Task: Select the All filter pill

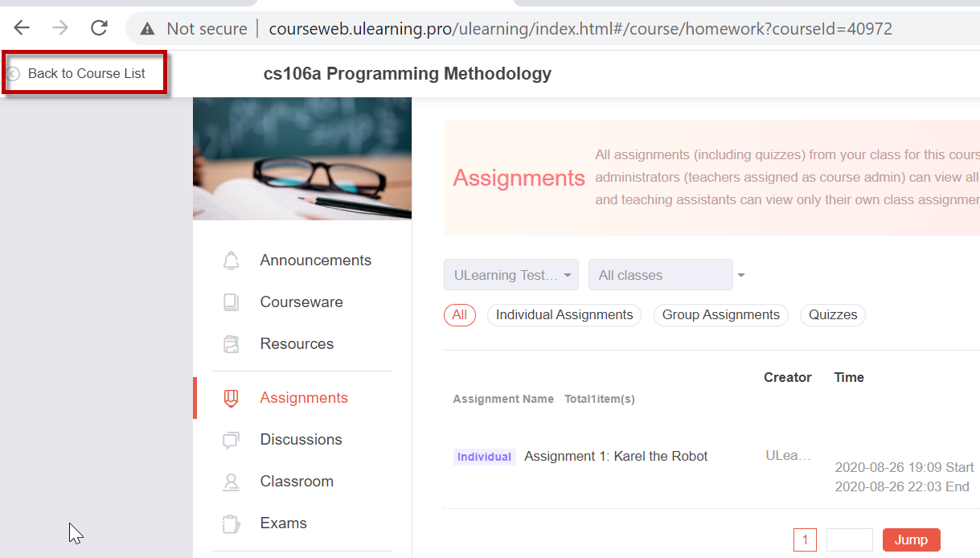Action: click(460, 315)
